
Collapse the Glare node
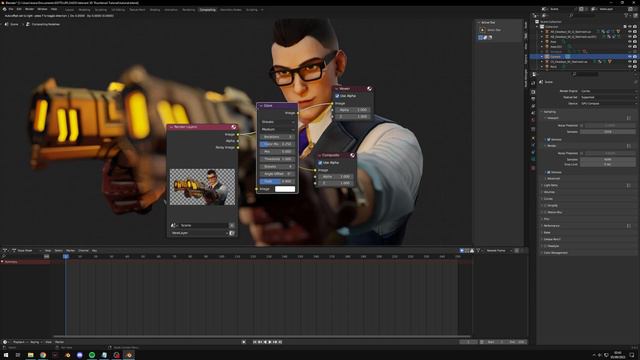tap(261, 106)
